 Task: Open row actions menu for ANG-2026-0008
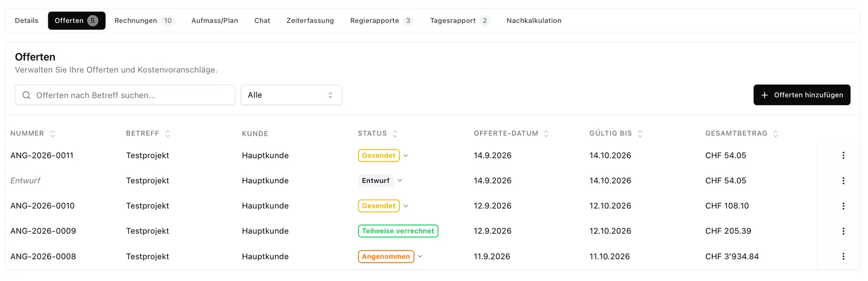[843, 256]
